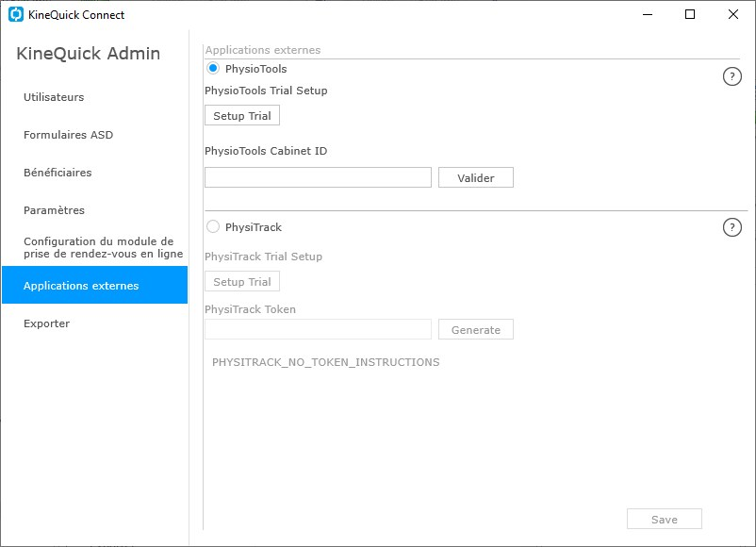Click Setup Trial under PhysioTools Trial Setup
Screen dimensions: 756x547
(242, 116)
